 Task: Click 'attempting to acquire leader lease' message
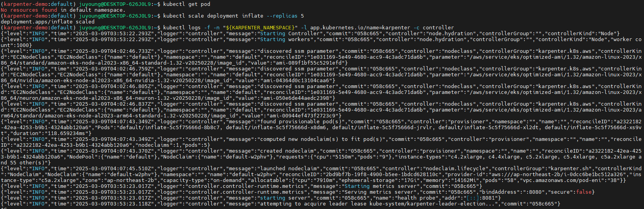click(x=313, y=204)
